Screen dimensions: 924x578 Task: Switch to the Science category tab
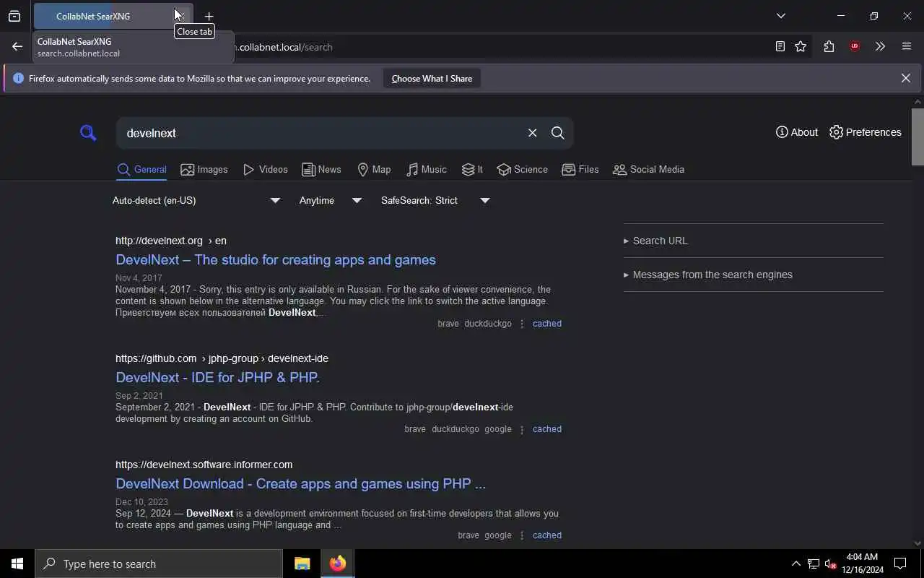click(522, 170)
